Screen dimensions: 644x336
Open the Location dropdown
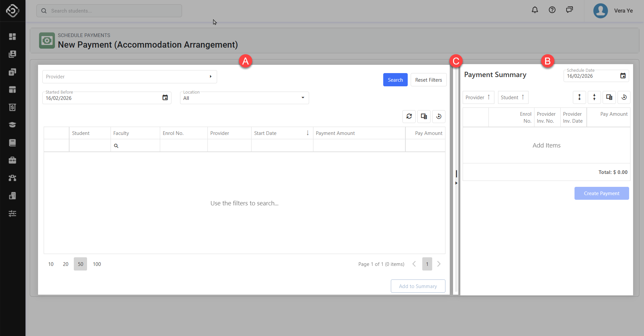click(302, 98)
